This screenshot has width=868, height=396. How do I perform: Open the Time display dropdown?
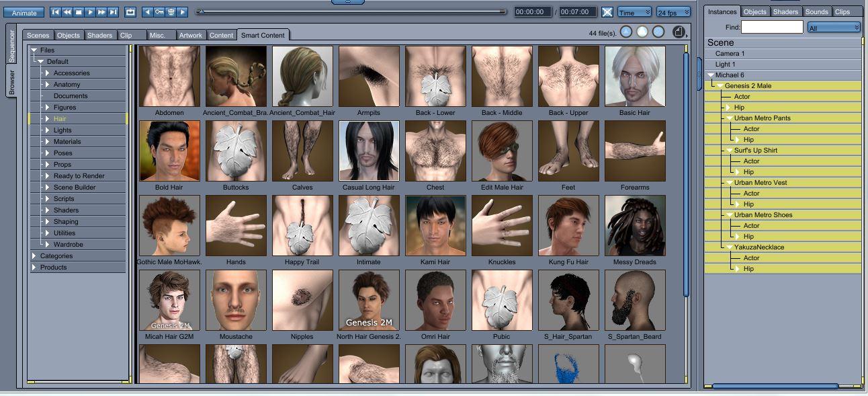[634, 12]
